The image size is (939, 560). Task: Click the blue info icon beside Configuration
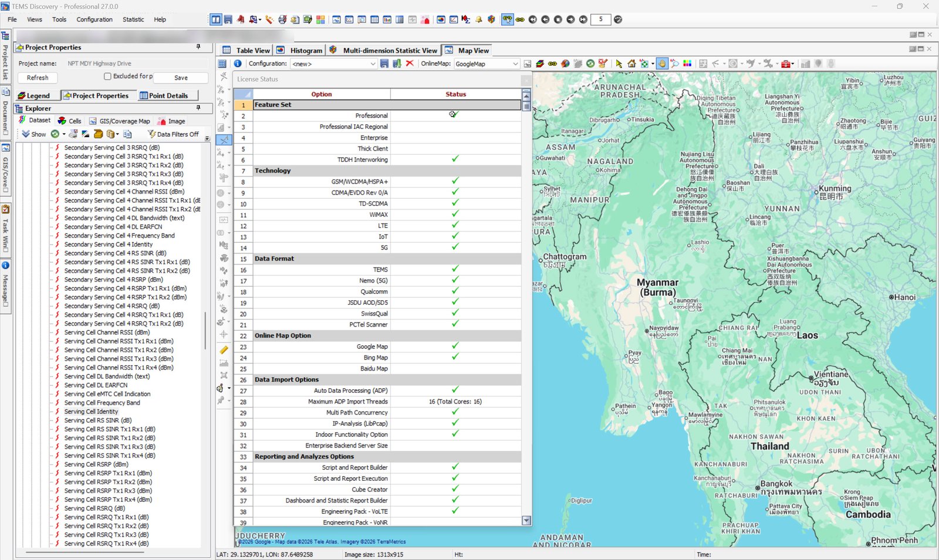(238, 63)
